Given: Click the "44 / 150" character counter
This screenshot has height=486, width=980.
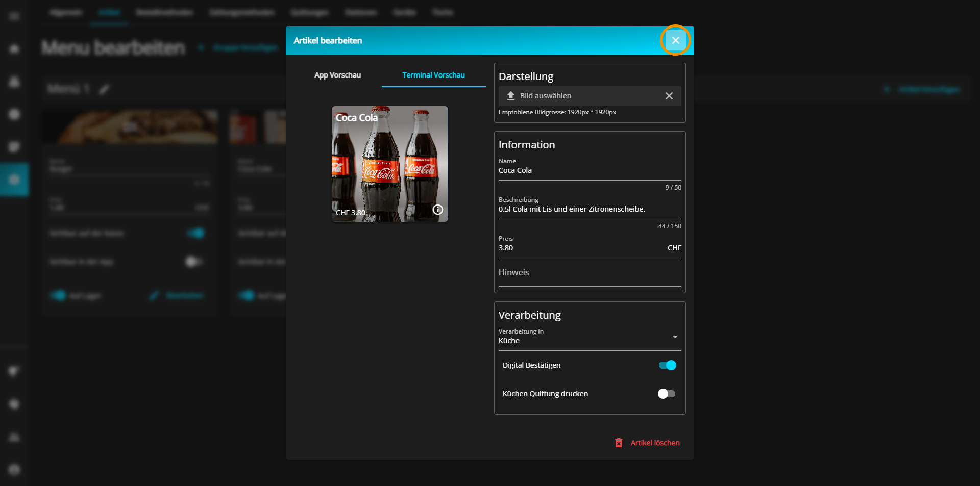Looking at the screenshot, I should click(670, 226).
